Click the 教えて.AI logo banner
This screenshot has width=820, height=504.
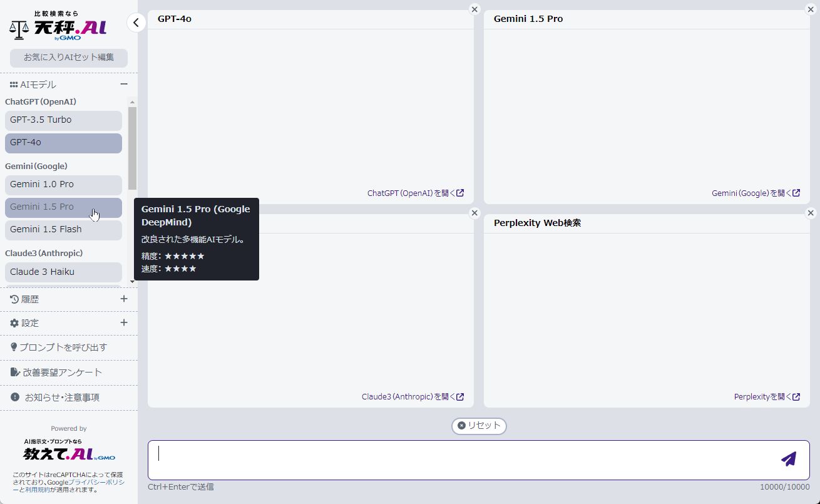pyautogui.click(x=69, y=451)
